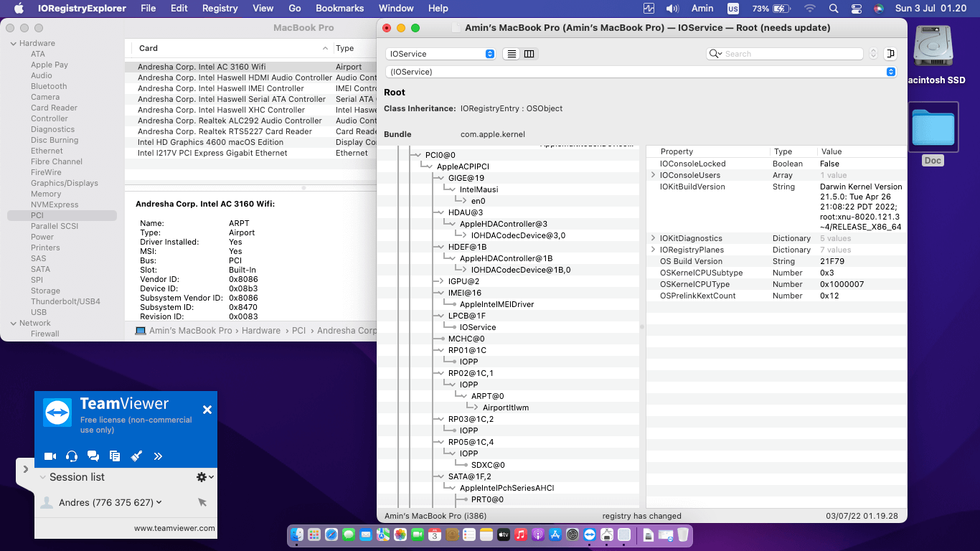The image size is (980, 551).
Task: Click the TeamViewer headset audio icon
Action: point(72,456)
